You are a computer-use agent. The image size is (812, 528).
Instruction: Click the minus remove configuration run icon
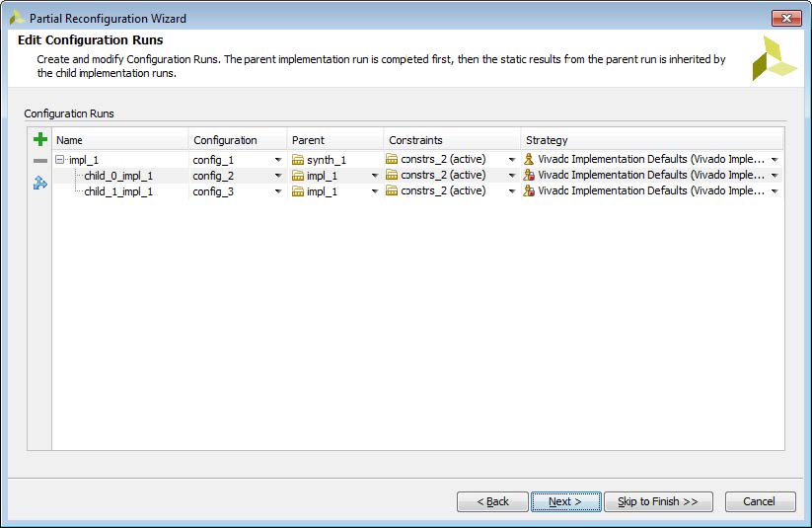point(39,161)
